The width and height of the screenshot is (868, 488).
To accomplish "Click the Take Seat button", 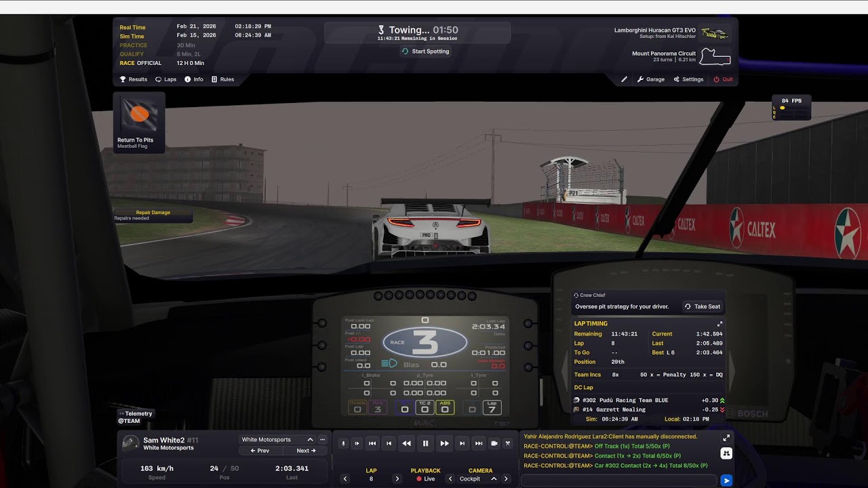I will [x=702, y=306].
